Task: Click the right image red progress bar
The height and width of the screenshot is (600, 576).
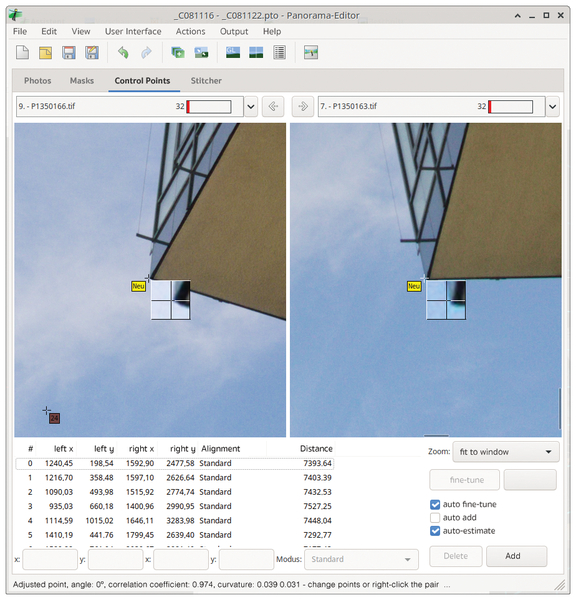Action: [x=511, y=107]
